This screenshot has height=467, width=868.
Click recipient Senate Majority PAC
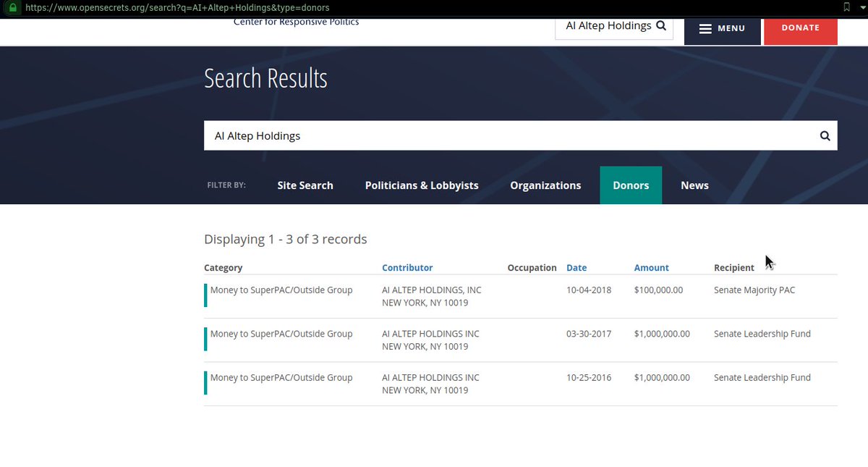point(754,290)
